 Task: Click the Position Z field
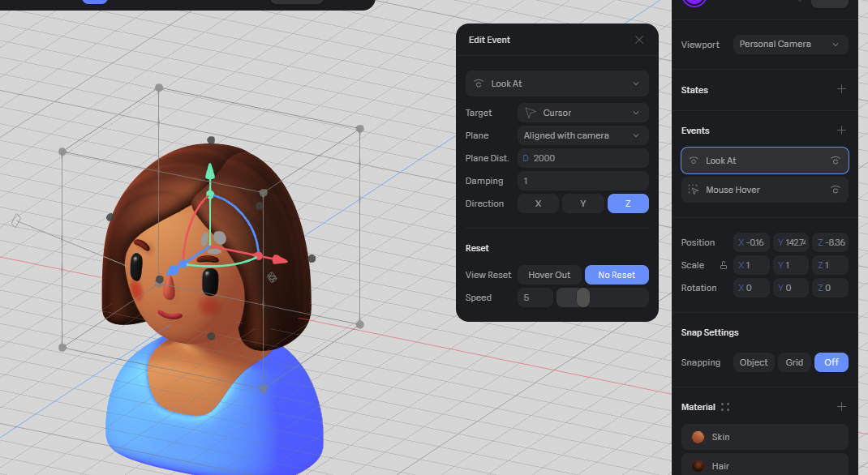(831, 242)
